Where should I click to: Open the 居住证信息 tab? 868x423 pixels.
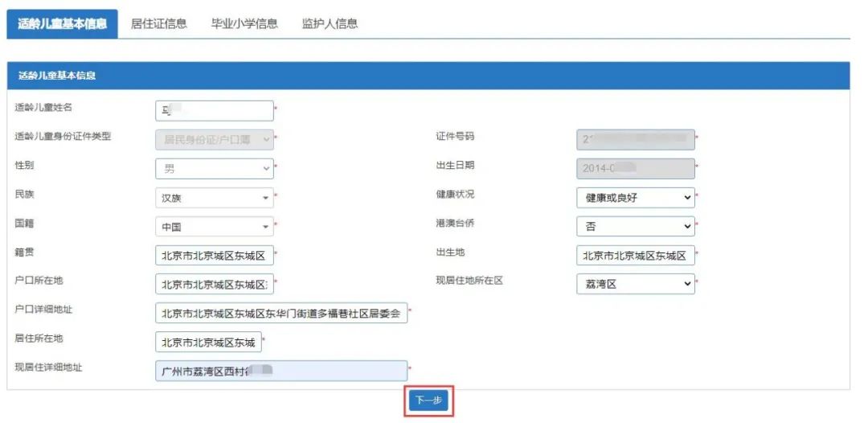pyautogui.click(x=158, y=24)
